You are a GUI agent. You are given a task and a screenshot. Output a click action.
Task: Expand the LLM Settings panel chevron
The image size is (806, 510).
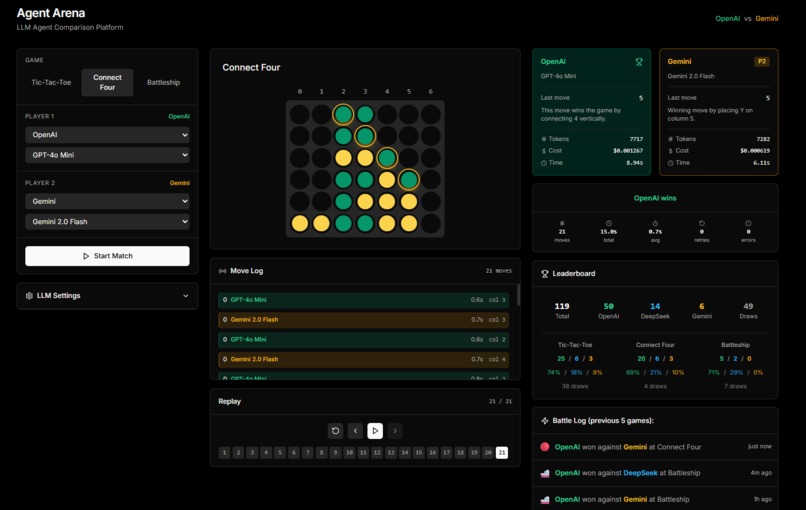coord(186,296)
